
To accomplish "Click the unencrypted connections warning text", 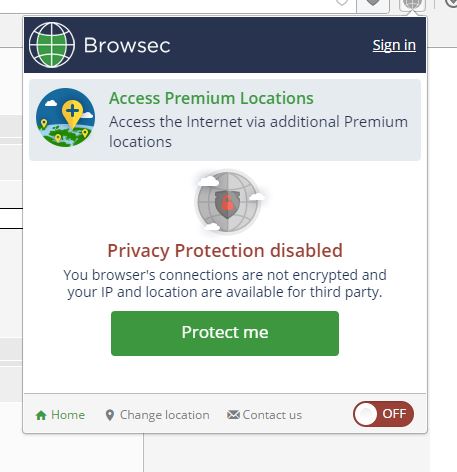I will (x=225, y=284).
